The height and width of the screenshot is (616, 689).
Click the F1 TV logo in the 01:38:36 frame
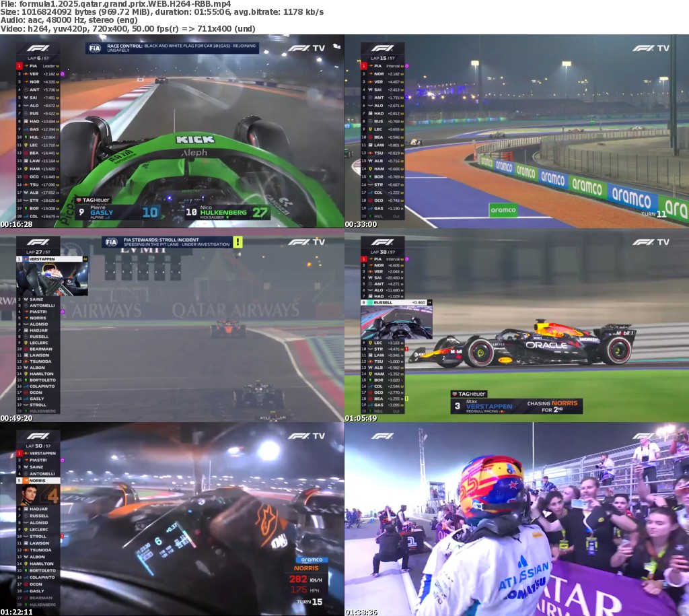pyautogui.click(x=651, y=436)
